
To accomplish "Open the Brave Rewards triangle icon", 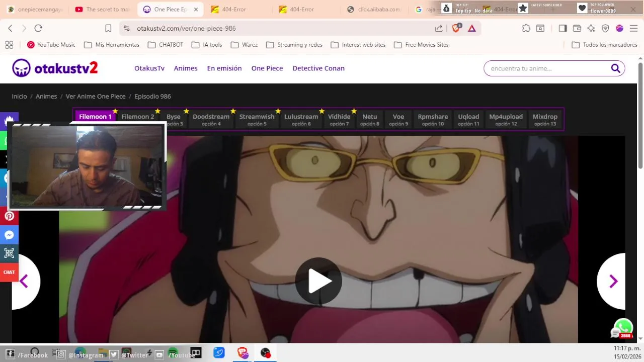I will [x=472, y=29].
